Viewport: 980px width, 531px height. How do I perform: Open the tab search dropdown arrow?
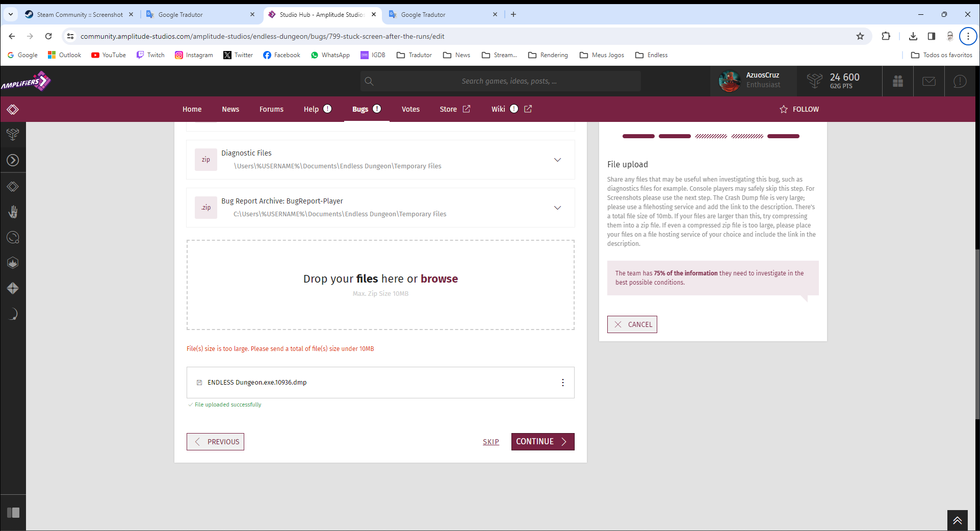point(11,14)
